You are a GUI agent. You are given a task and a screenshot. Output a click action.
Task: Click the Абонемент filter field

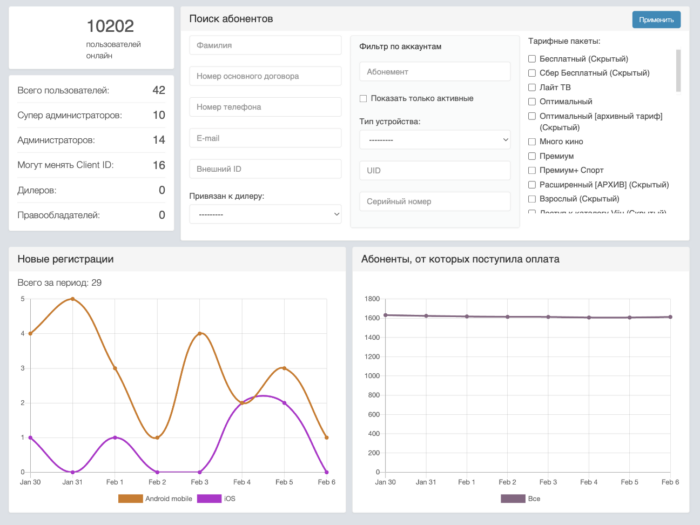(x=435, y=72)
